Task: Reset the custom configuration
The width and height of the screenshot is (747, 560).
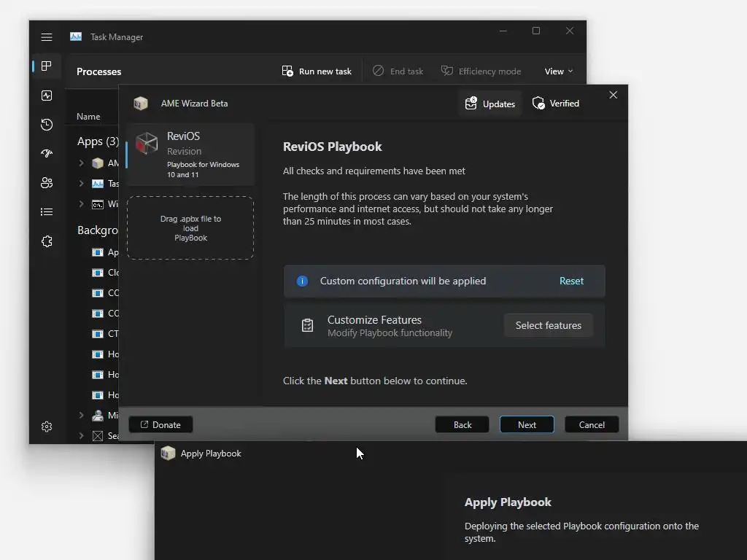Action: [x=571, y=281]
